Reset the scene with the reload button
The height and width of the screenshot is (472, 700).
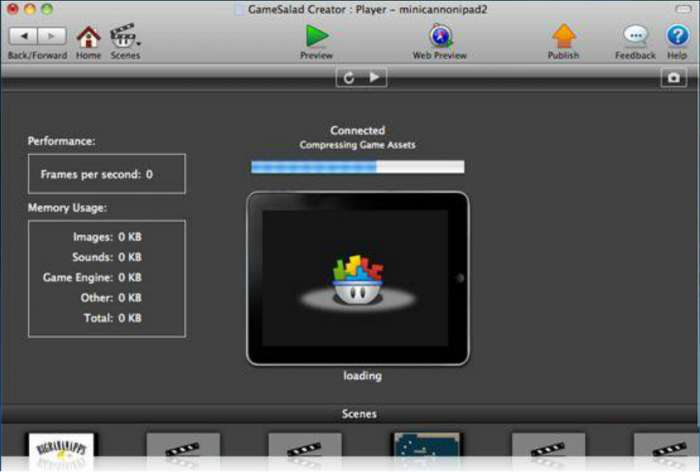click(x=349, y=78)
